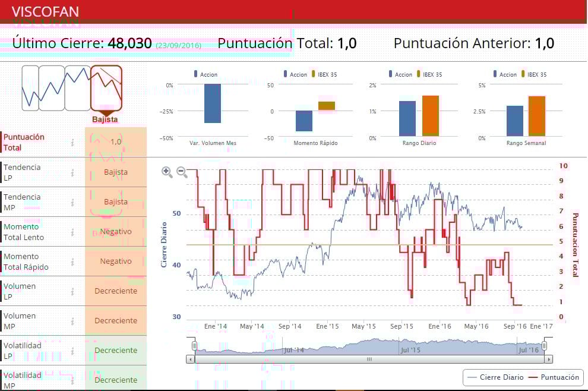Click Volumen MP Decreciente value
The height and width of the screenshot is (391, 588).
pos(115,320)
